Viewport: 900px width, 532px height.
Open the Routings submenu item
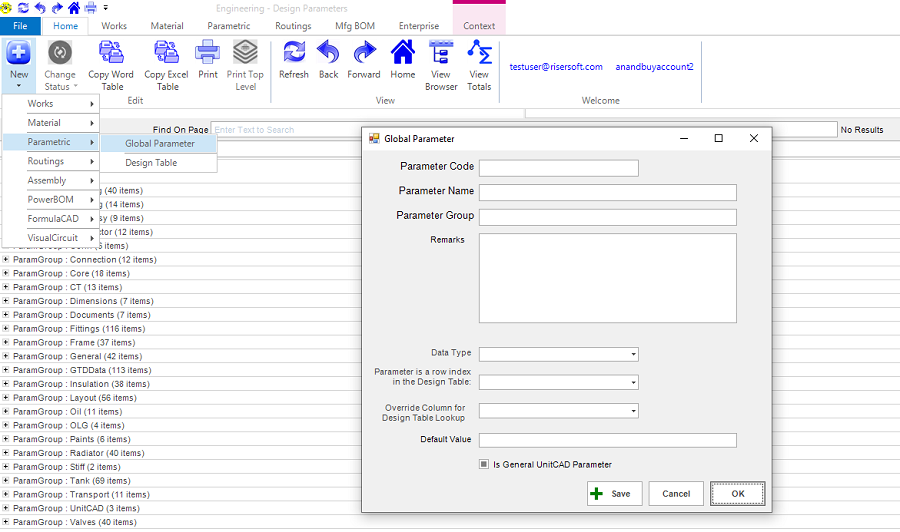point(62,161)
